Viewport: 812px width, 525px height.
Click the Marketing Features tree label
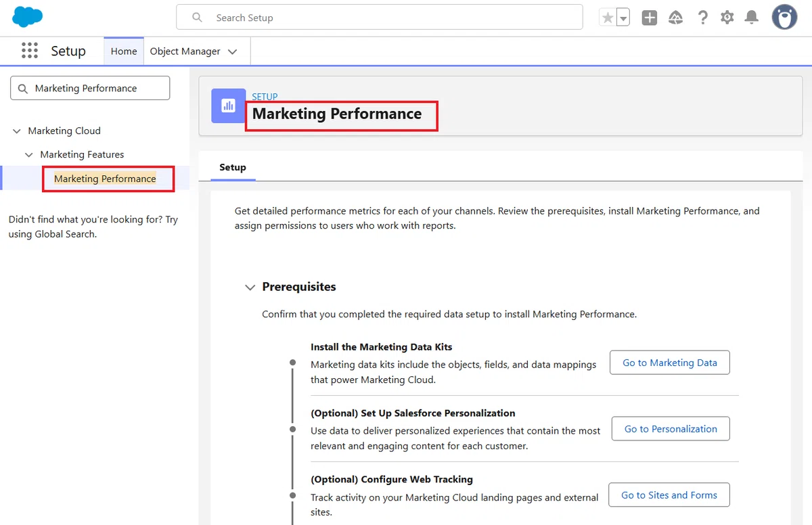coord(82,155)
